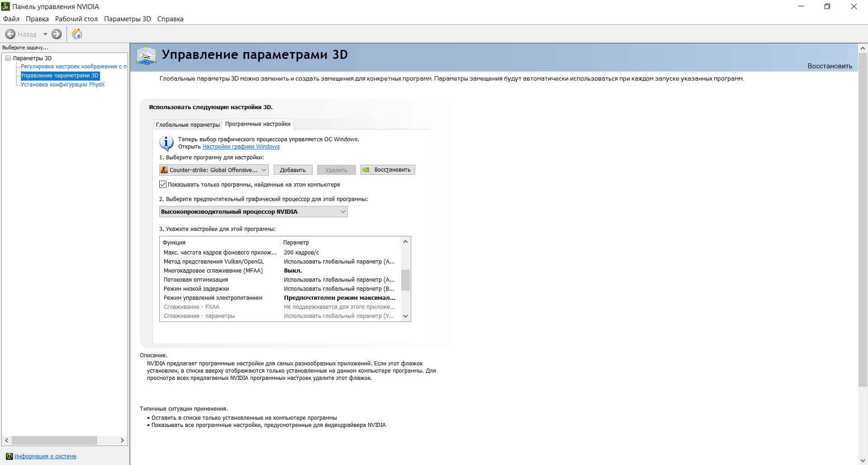868x465 pixels.
Task: Open the Файл menu
Action: tap(11, 19)
